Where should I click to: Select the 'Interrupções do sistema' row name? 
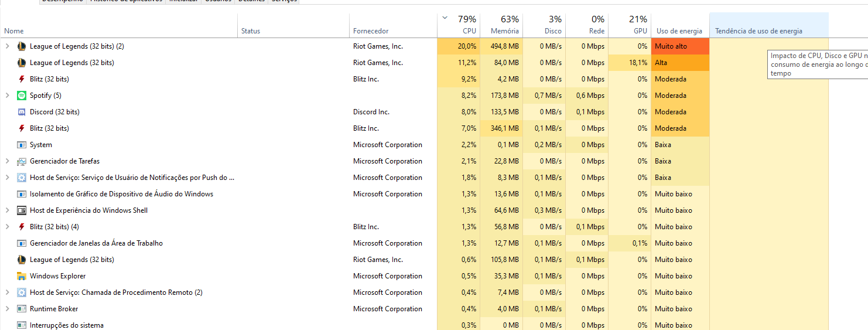pyautogui.click(x=67, y=325)
